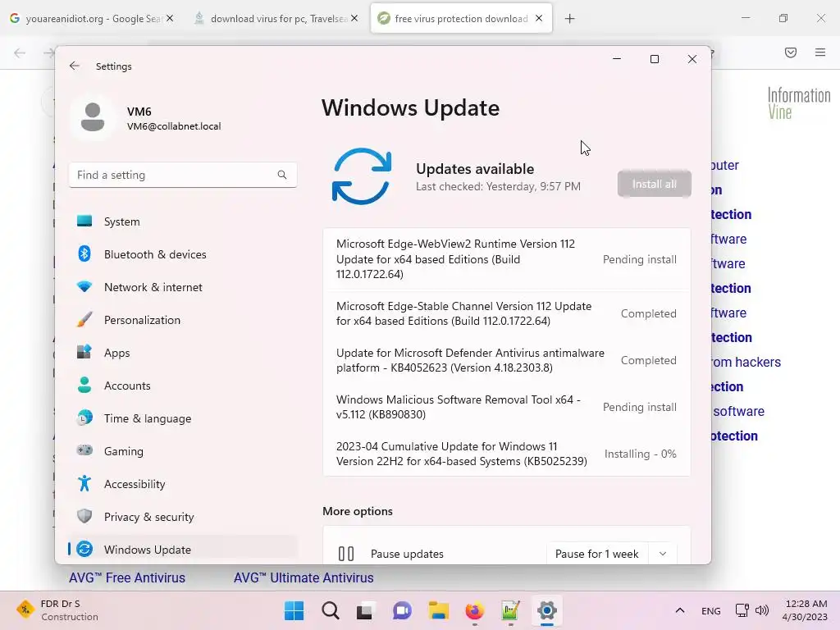
Task: Click the blue update sync arrows icon
Action: [x=362, y=176]
